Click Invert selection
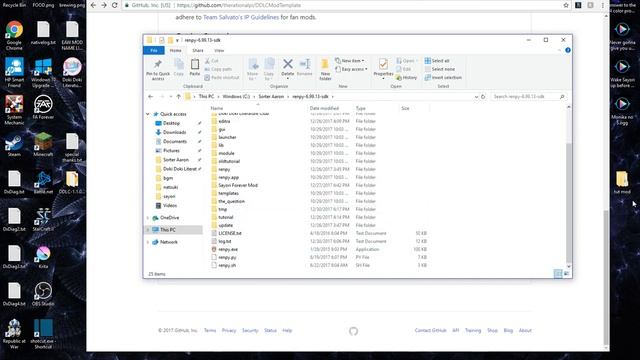This screenshot has height=360, width=640. pos(443,78)
